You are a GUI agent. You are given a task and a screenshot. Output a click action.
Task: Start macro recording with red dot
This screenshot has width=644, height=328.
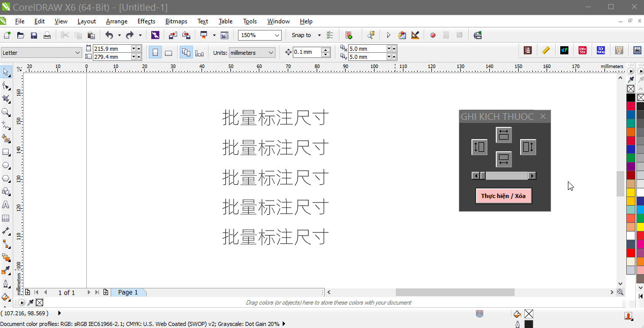(433, 35)
